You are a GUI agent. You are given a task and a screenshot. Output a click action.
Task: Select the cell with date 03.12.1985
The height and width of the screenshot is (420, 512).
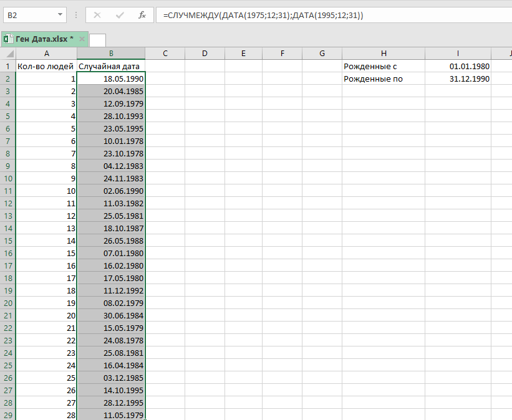(111, 378)
